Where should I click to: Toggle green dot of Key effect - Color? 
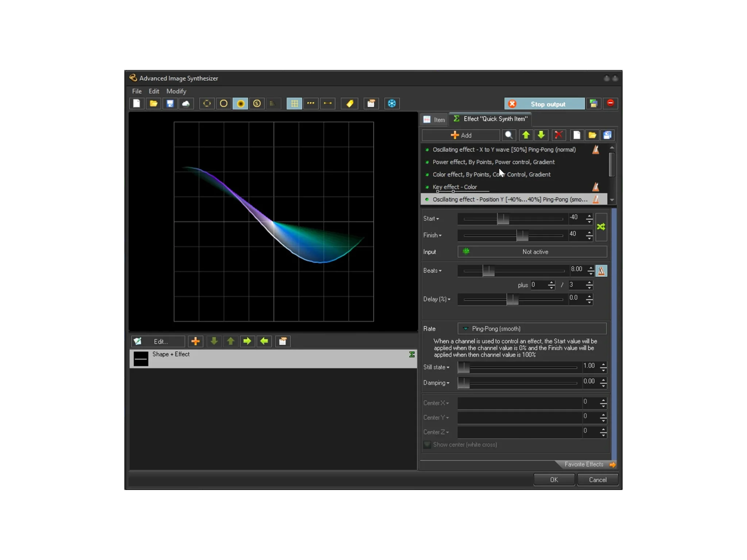pyautogui.click(x=427, y=187)
